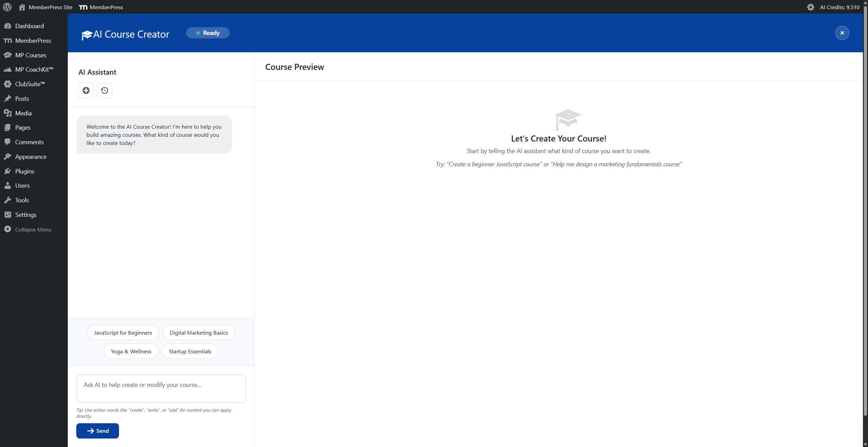Open ClubSuite from the sidebar icon
Image resolution: width=868 pixels, height=447 pixels.
click(8, 84)
